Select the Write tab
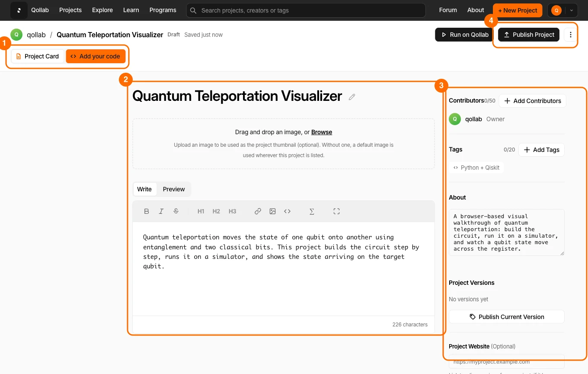 144,189
